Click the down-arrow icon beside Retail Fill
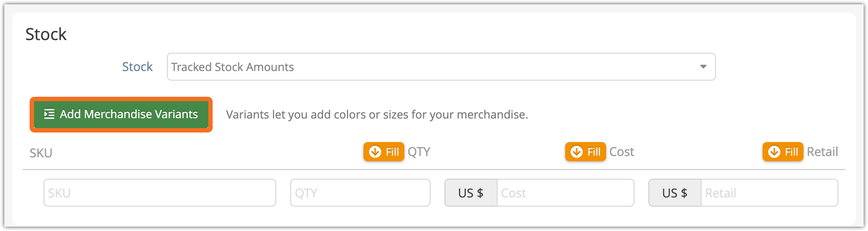 click(774, 152)
